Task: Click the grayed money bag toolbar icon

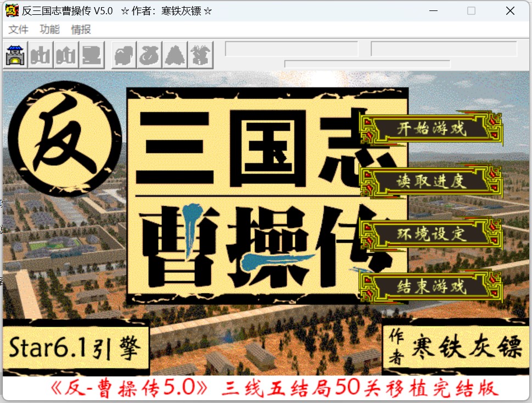Action: (150, 55)
